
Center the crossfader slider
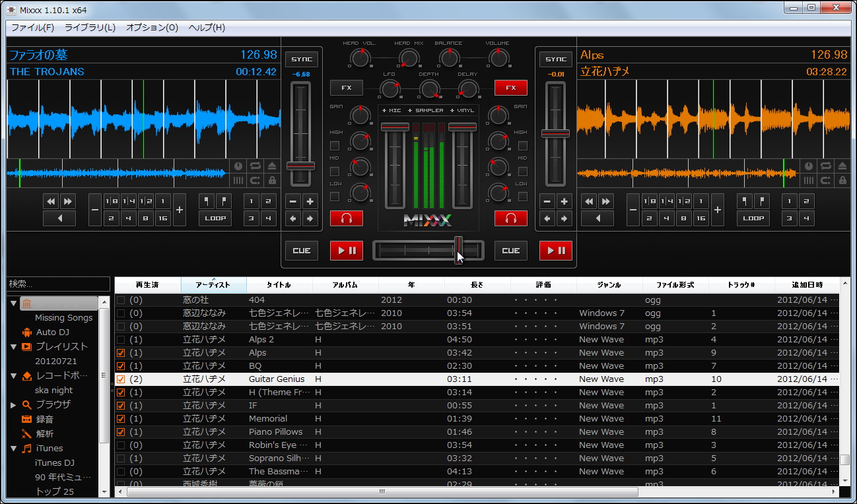(x=428, y=250)
